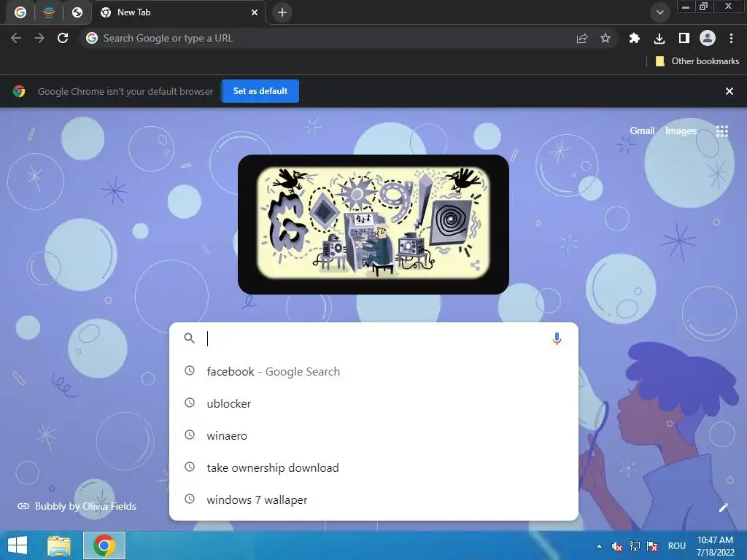
Task: Customize this page pencil icon
Action: coord(723,507)
